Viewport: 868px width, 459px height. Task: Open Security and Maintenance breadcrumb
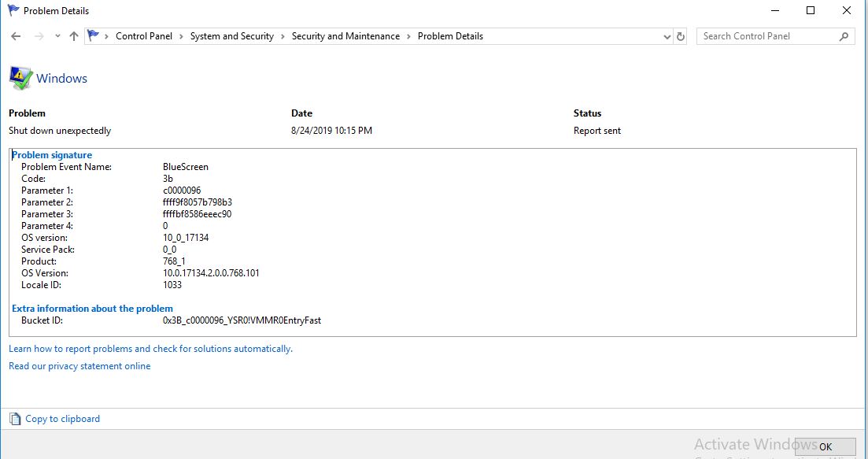click(x=345, y=36)
